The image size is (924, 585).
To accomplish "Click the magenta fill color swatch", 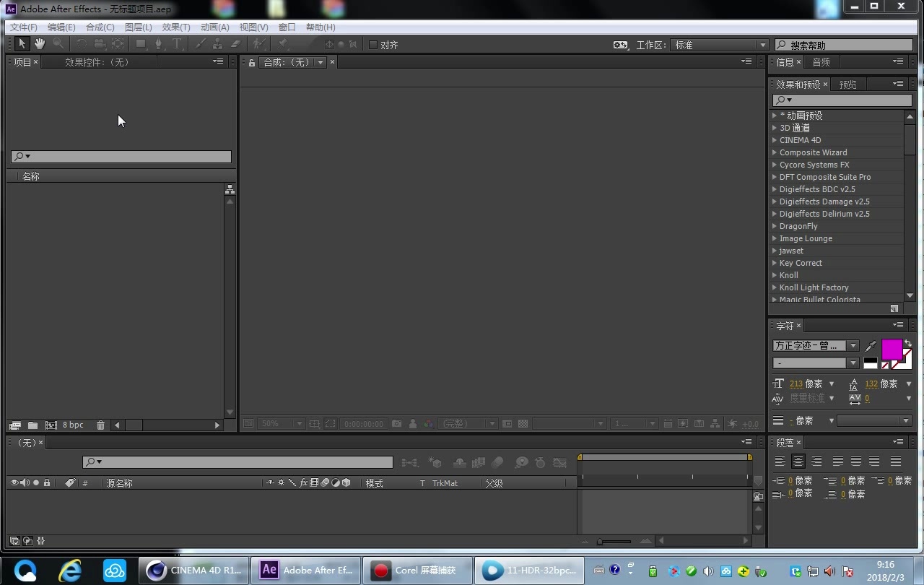I will coord(892,350).
